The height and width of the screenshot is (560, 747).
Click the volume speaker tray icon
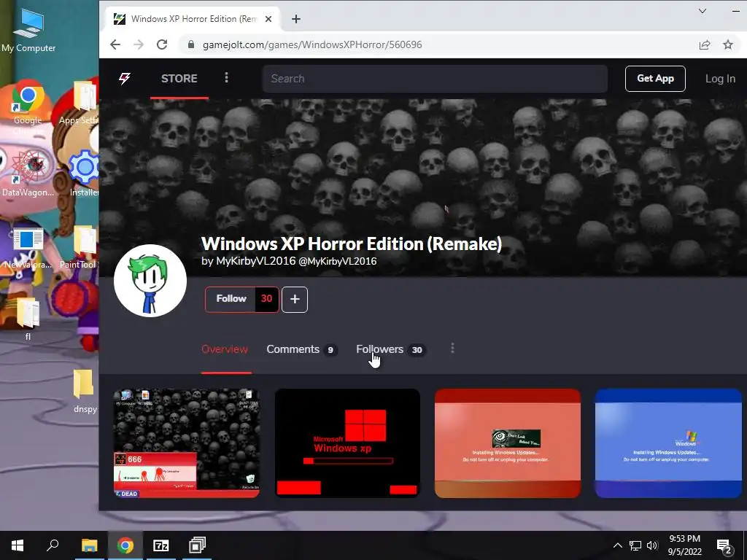coord(652,545)
